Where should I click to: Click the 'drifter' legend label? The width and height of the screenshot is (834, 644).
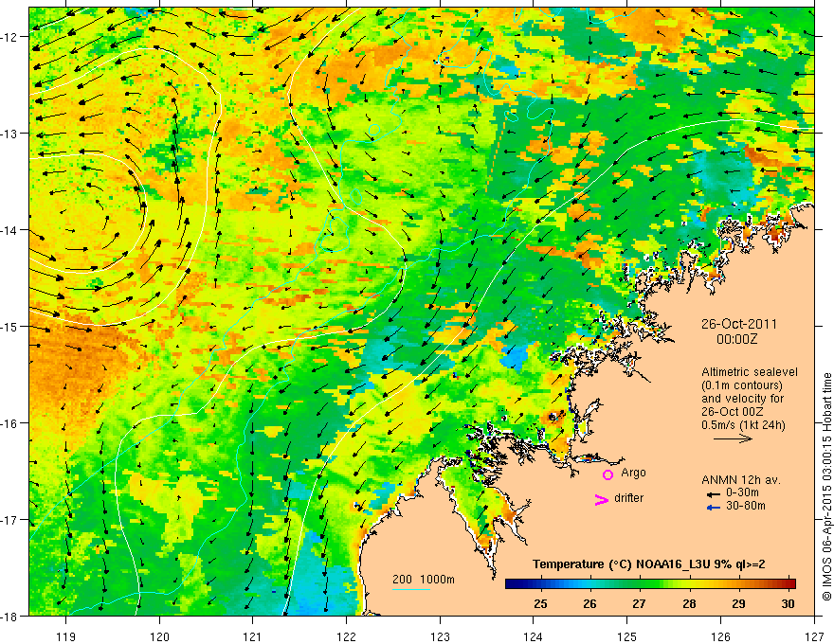point(628,498)
